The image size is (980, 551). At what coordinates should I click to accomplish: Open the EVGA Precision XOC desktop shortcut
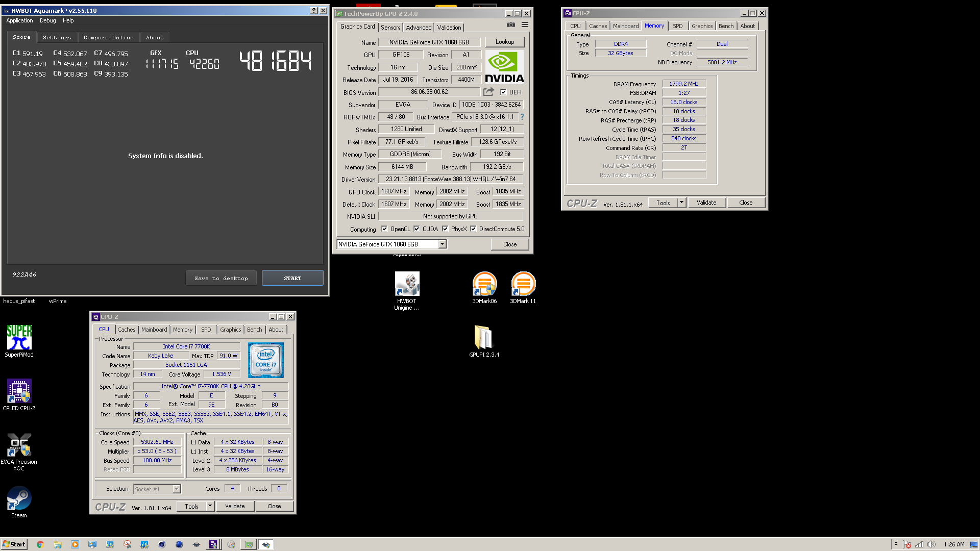(x=19, y=451)
